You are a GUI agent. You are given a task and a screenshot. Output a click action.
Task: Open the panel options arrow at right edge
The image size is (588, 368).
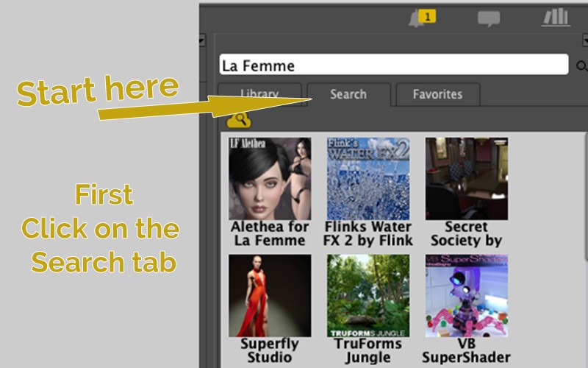click(x=585, y=40)
